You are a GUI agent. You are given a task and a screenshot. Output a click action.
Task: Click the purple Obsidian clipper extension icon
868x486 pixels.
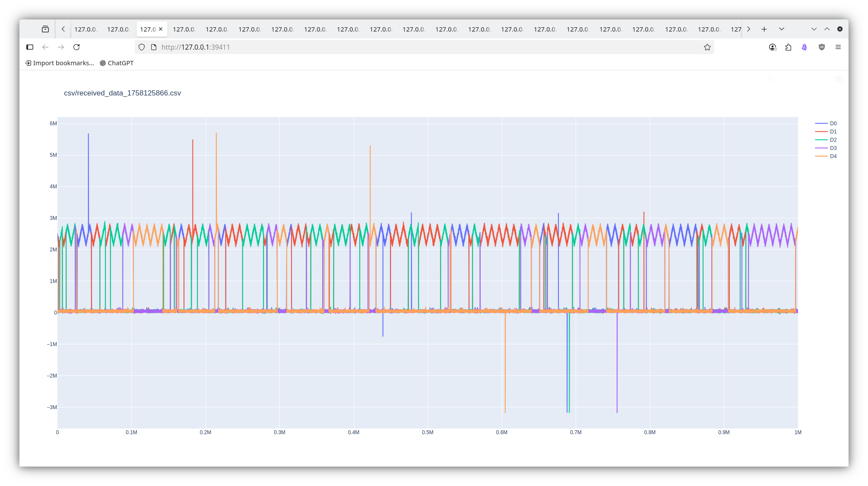[x=804, y=47]
